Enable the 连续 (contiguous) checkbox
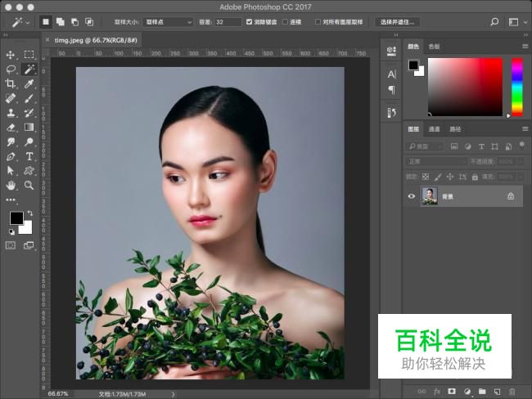 283,22
